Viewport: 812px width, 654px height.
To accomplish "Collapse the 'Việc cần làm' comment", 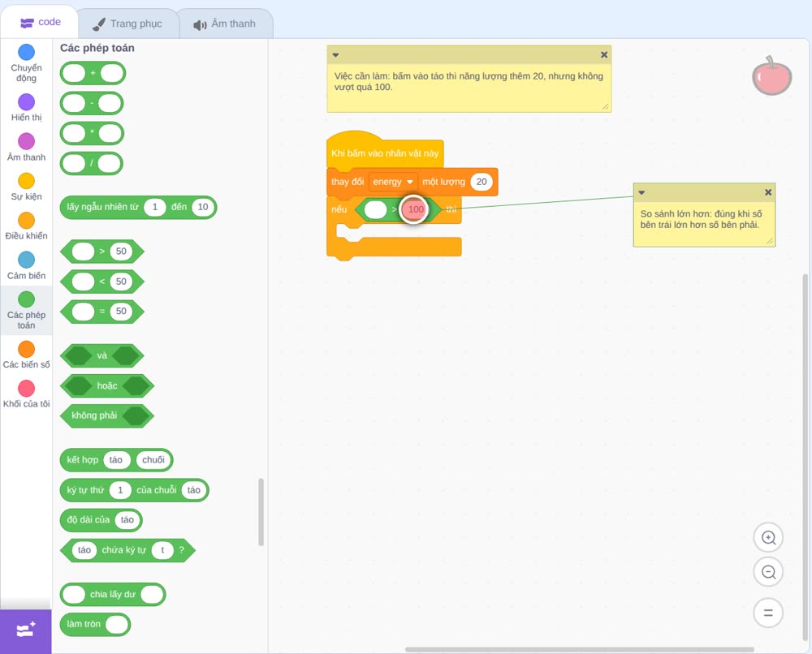I will (x=335, y=55).
